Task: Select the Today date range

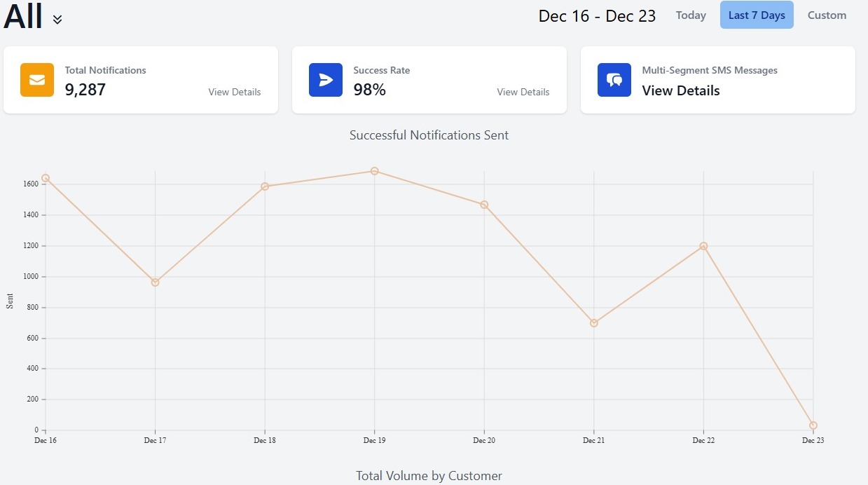Action: point(691,15)
